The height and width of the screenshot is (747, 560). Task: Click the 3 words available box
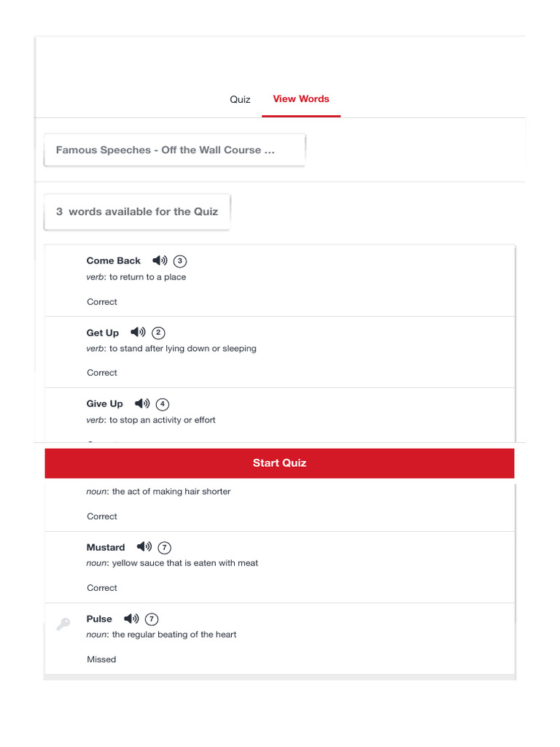tap(137, 212)
